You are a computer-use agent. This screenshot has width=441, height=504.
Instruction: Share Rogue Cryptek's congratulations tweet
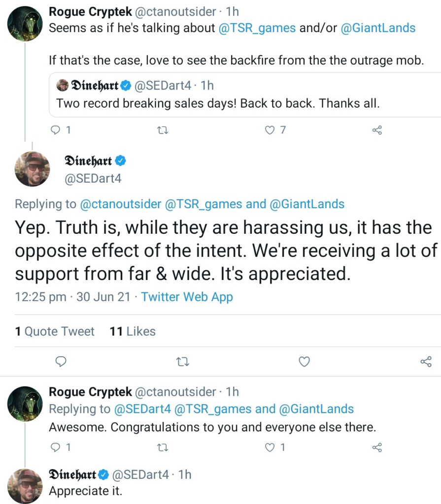(377, 447)
